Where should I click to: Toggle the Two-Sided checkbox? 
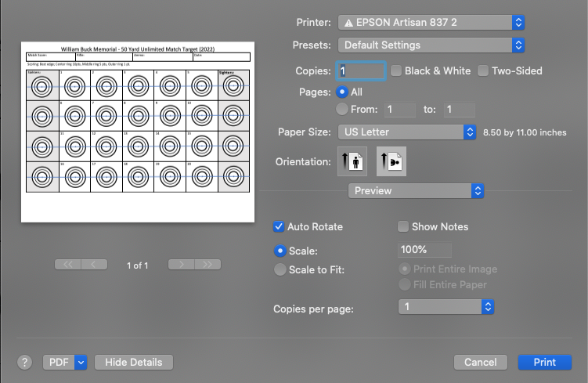(483, 70)
